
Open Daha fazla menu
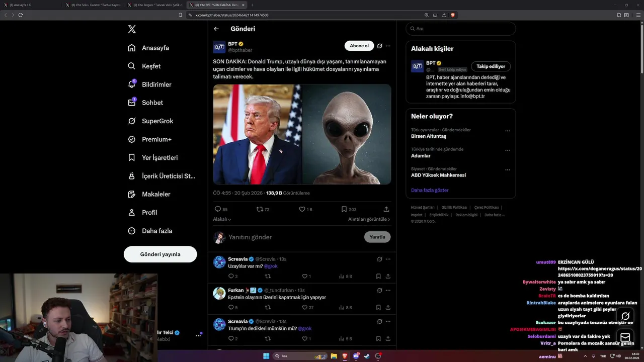[x=150, y=231]
